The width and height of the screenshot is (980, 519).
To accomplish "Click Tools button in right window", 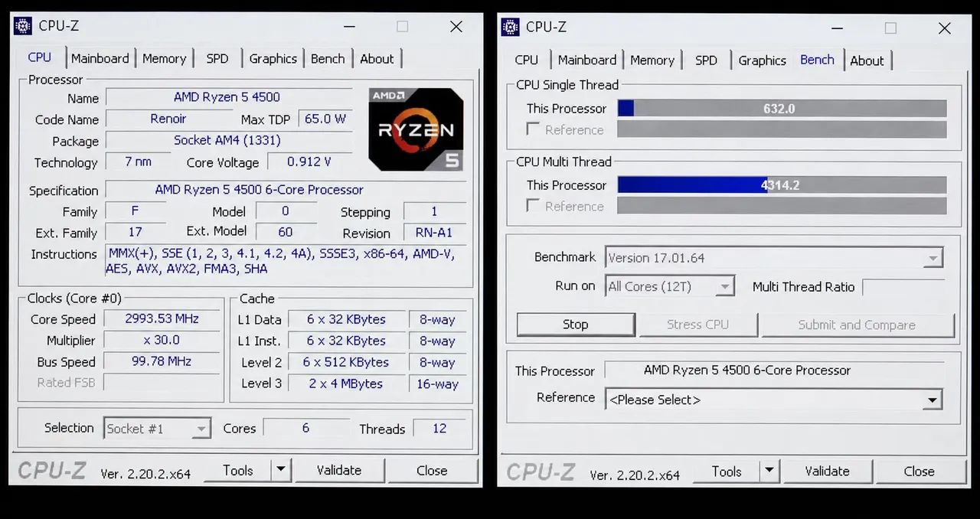I will coord(727,471).
